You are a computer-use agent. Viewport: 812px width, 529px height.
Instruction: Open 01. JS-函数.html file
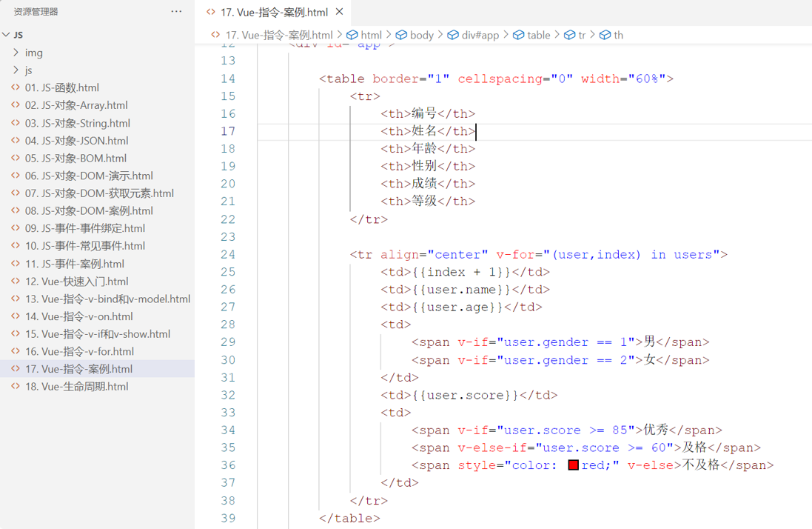point(62,87)
